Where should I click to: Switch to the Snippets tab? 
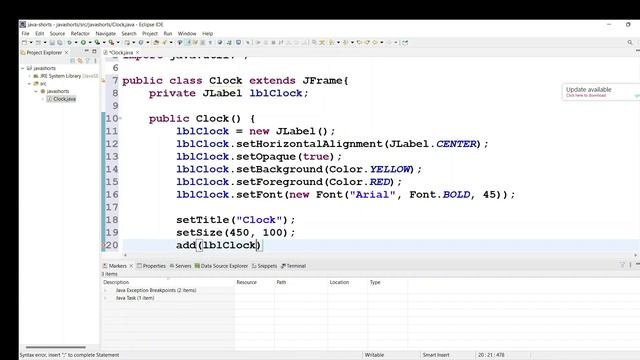click(264, 266)
